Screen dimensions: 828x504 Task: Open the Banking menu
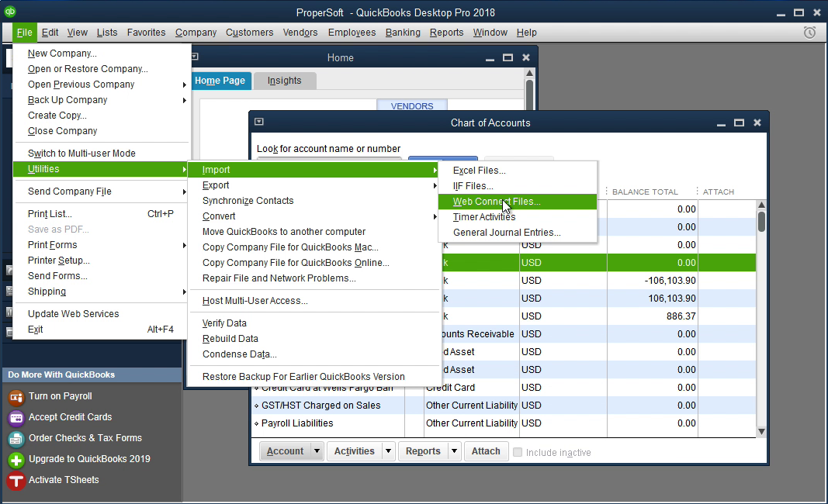(403, 33)
